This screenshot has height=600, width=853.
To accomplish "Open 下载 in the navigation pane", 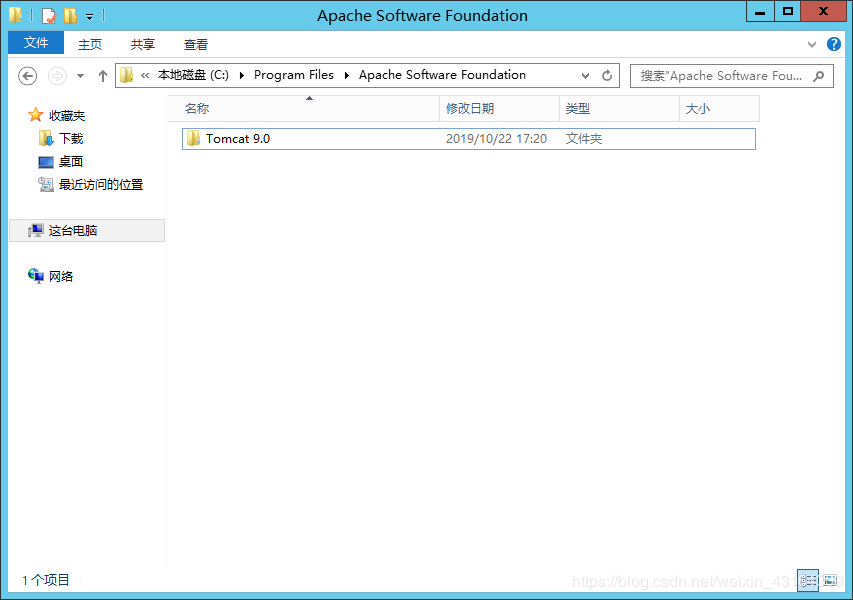I will point(71,139).
